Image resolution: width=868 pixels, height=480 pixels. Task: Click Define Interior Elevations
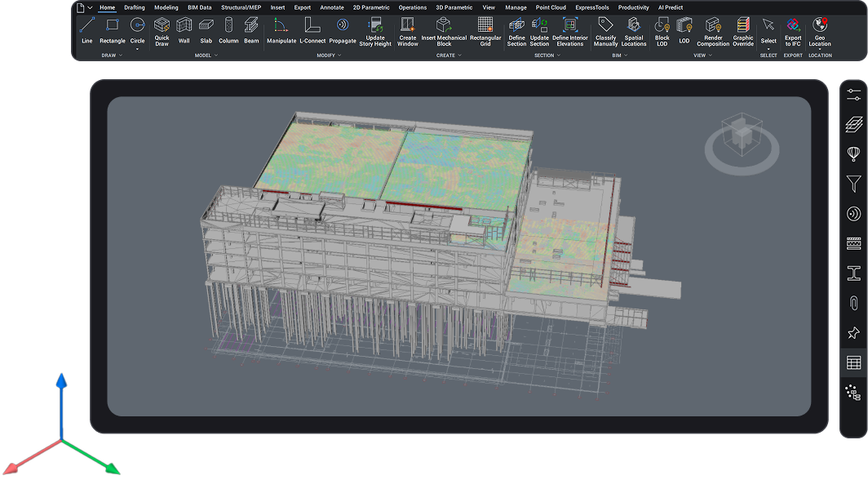point(570,32)
